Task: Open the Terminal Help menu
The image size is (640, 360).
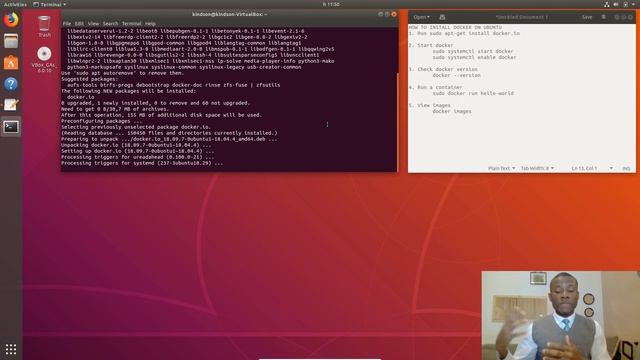Action: 150,24
